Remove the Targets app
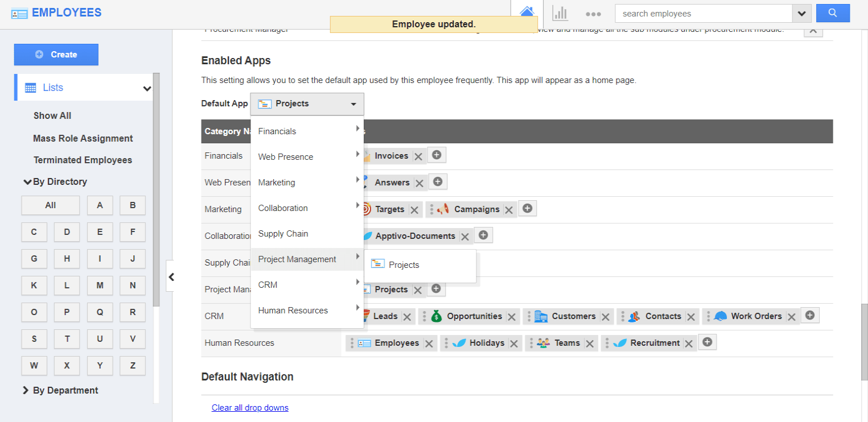868x422 pixels. 414,210
